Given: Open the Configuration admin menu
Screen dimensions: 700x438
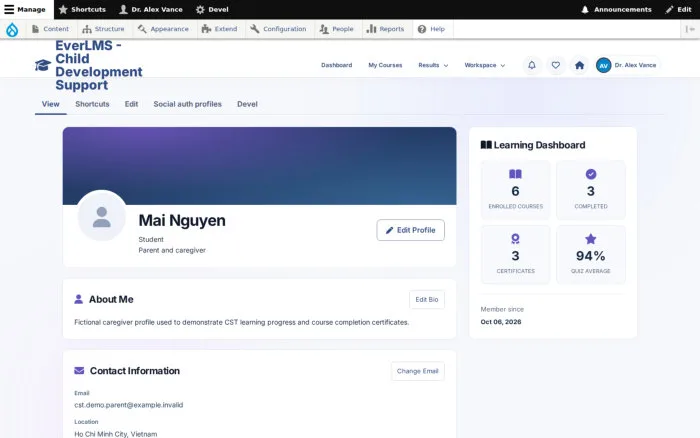Looking at the screenshot, I should 279,29.
